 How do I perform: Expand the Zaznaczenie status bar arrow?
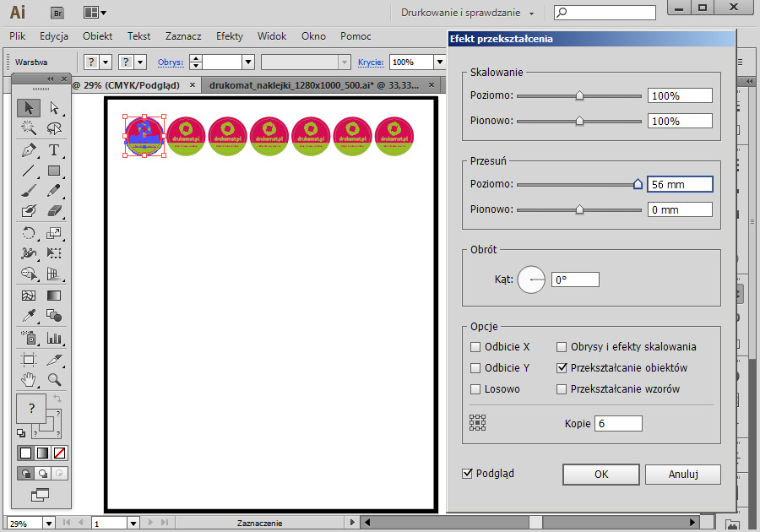click(352, 523)
